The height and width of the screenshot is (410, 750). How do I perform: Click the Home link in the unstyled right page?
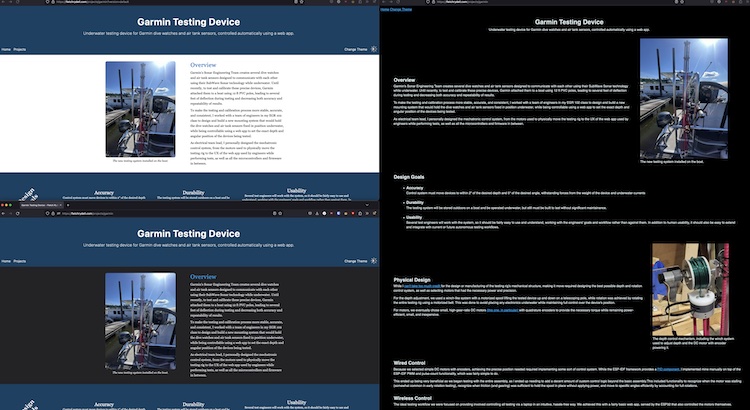(x=385, y=10)
